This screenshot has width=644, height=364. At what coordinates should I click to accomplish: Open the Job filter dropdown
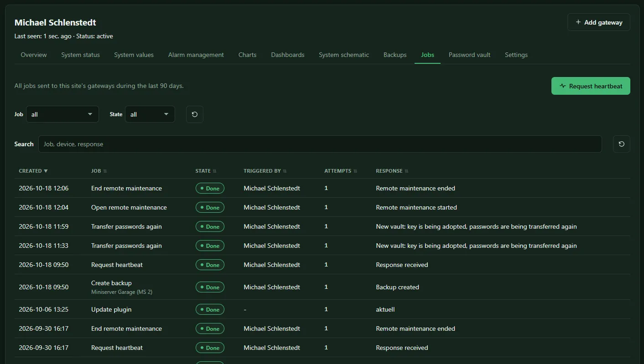(62, 114)
